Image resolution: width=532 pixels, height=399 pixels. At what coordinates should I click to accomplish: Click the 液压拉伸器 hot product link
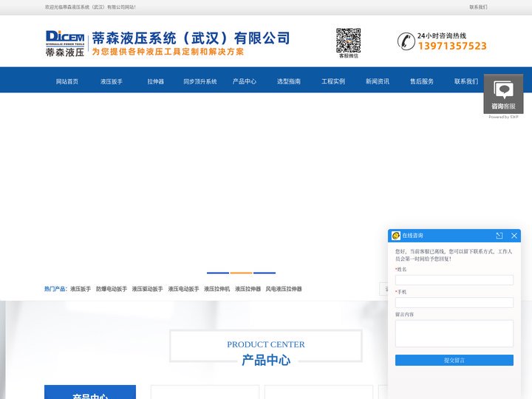point(248,289)
